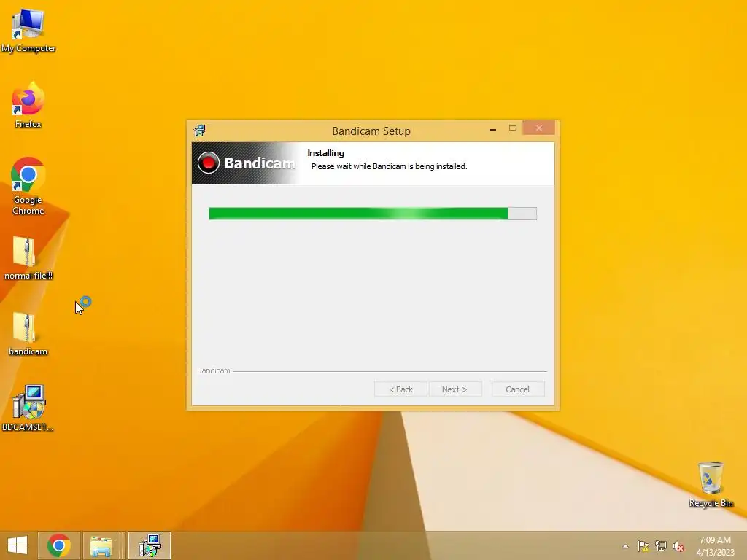Open File Explorer from the taskbar
This screenshot has height=560, width=747.
pyautogui.click(x=101, y=545)
